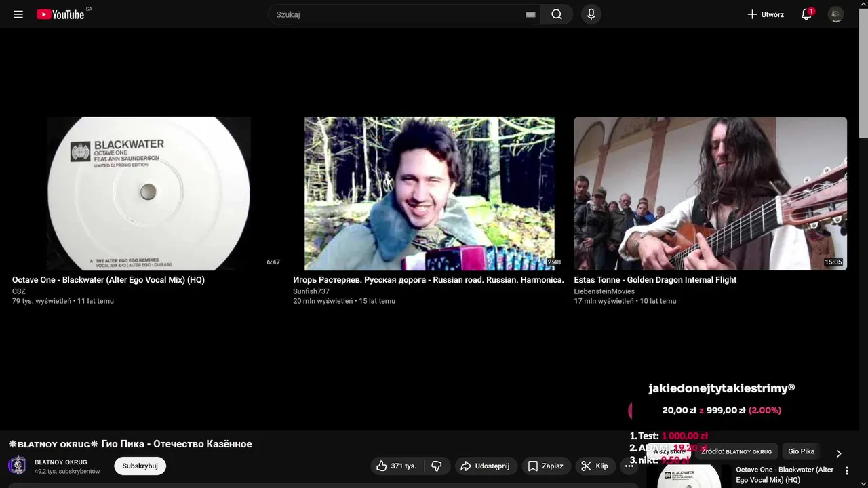Click text '79 tys. wyświetleń • 11 lat temu'
This screenshot has width=868, height=488.
pyautogui.click(x=63, y=301)
